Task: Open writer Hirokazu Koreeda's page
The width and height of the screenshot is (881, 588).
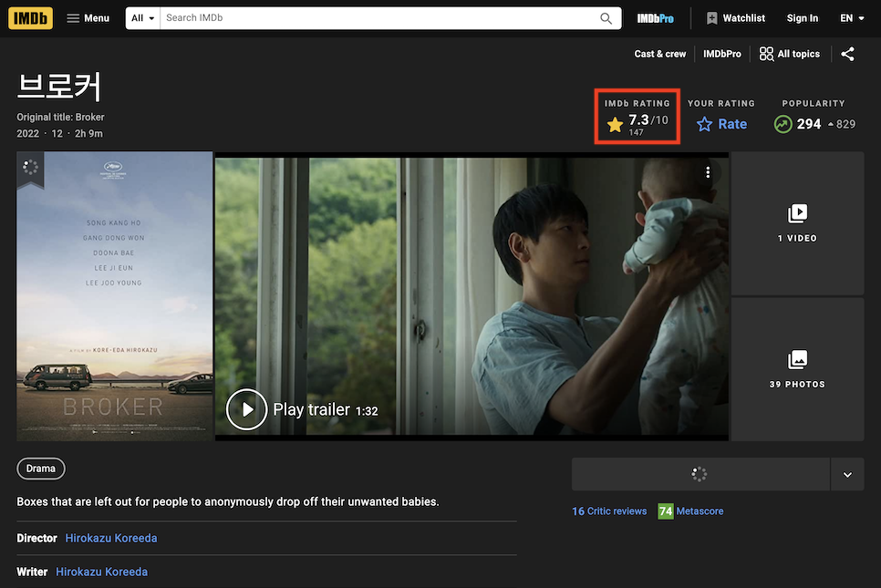Action: (102, 572)
